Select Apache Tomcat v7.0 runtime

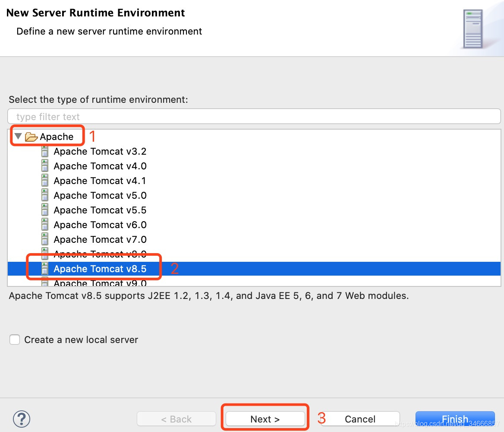click(x=100, y=239)
